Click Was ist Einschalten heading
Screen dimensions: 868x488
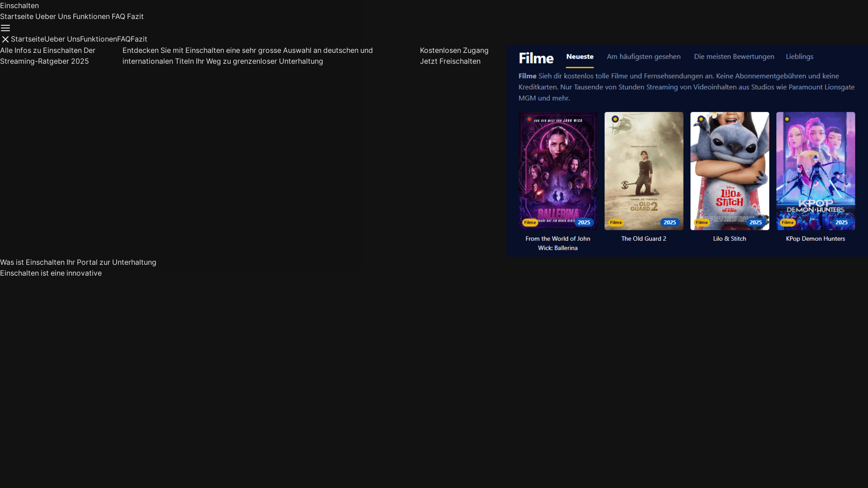pyautogui.click(x=78, y=262)
